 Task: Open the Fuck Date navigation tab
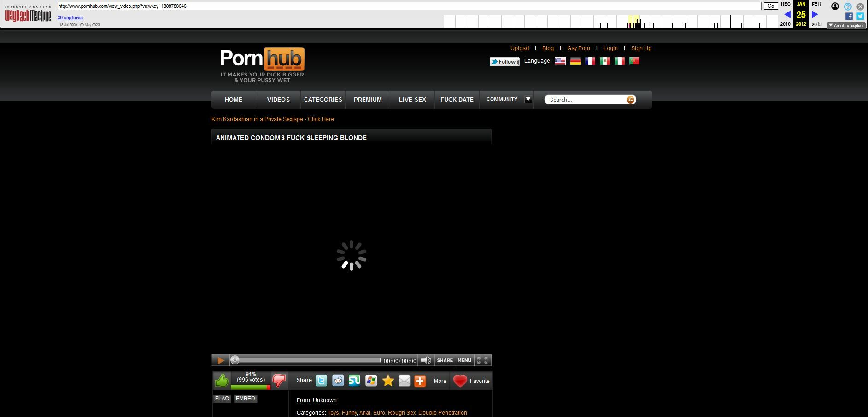click(457, 100)
